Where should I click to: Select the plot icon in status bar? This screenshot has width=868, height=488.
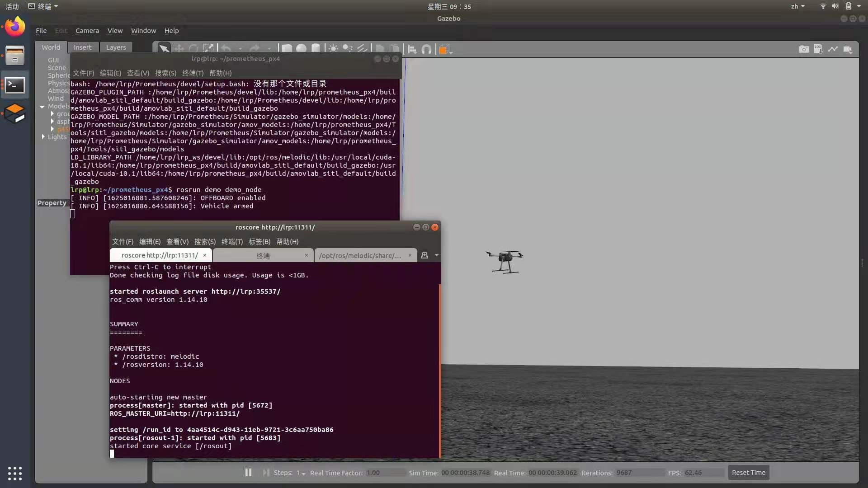[x=833, y=49]
